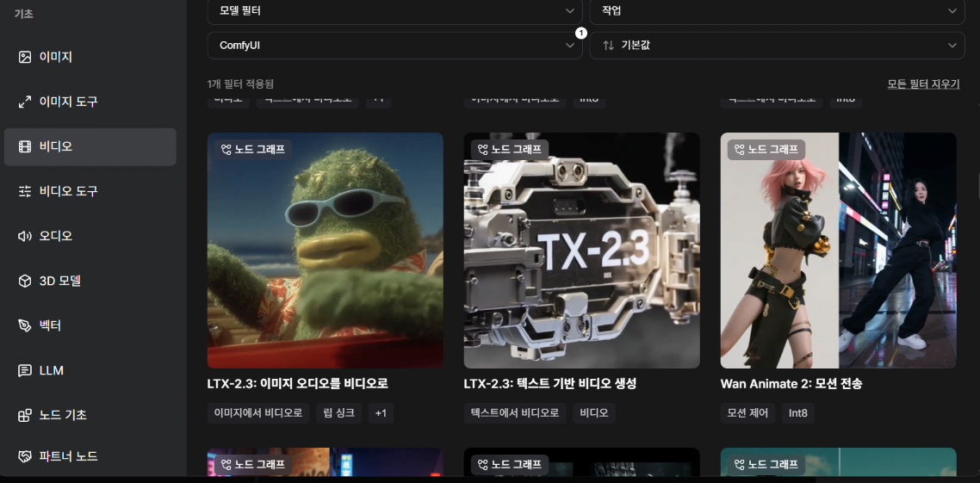Click node graph icon on Wan Animate card
Image resolution: width=980 pixels, height=483 pixels.
point(740,149)
